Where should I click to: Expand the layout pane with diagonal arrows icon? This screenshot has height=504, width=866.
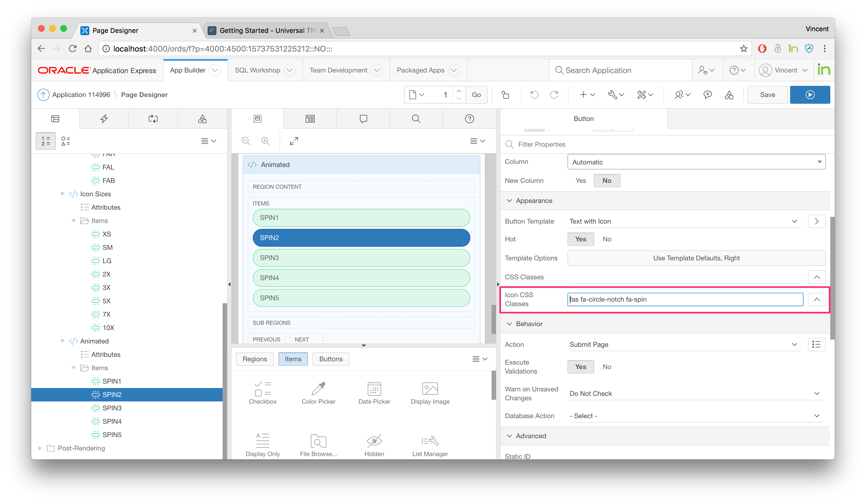click(294, 141)
